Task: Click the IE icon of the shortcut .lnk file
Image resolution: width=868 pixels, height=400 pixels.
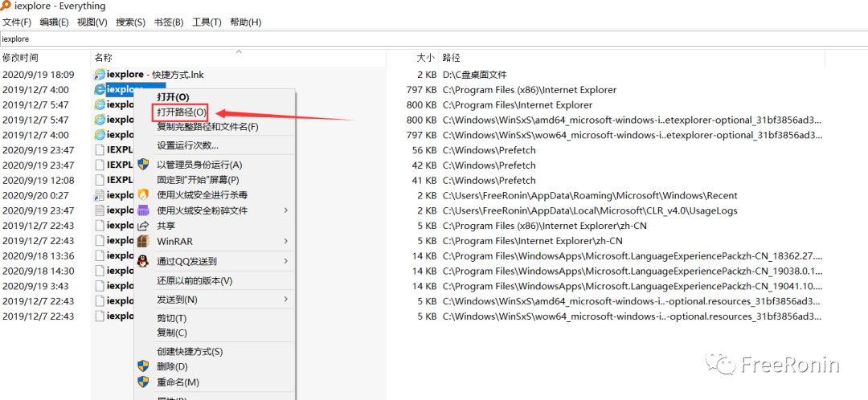Action: point(100,74)
